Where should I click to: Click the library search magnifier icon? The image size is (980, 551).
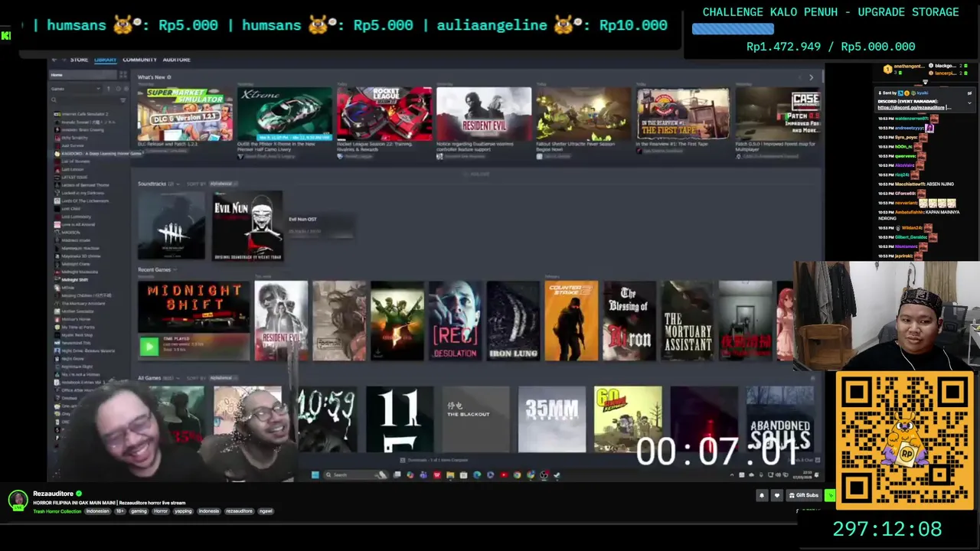point(54,99)
